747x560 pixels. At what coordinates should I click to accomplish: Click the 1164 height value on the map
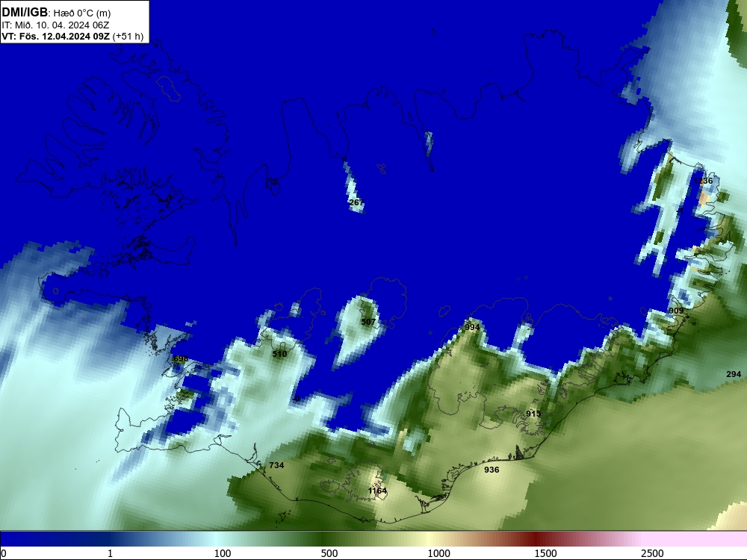pyautogui.click(x=377, y=491)
